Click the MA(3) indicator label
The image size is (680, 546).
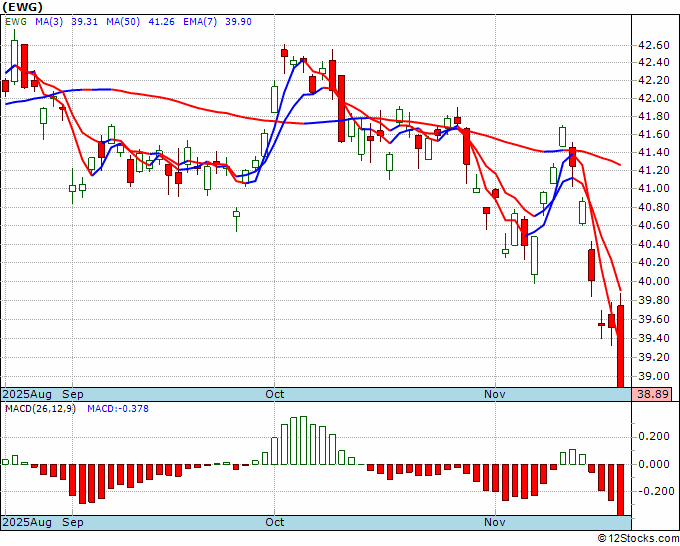coord(49,22)
